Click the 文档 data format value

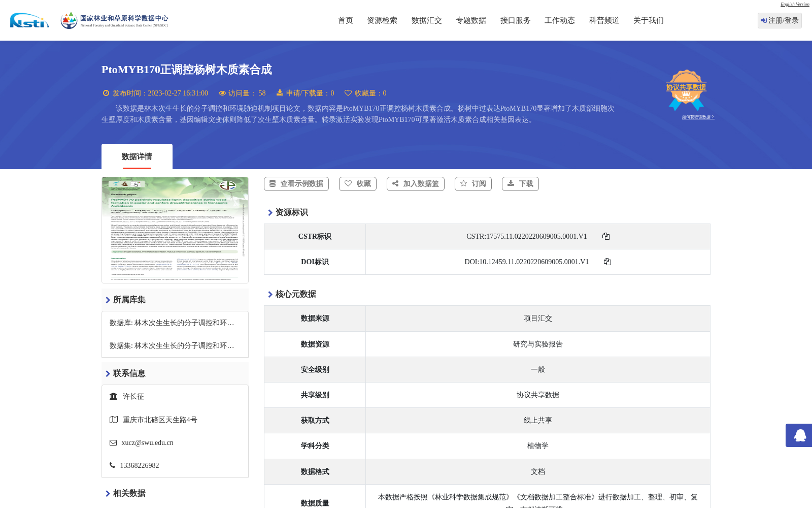538,471
